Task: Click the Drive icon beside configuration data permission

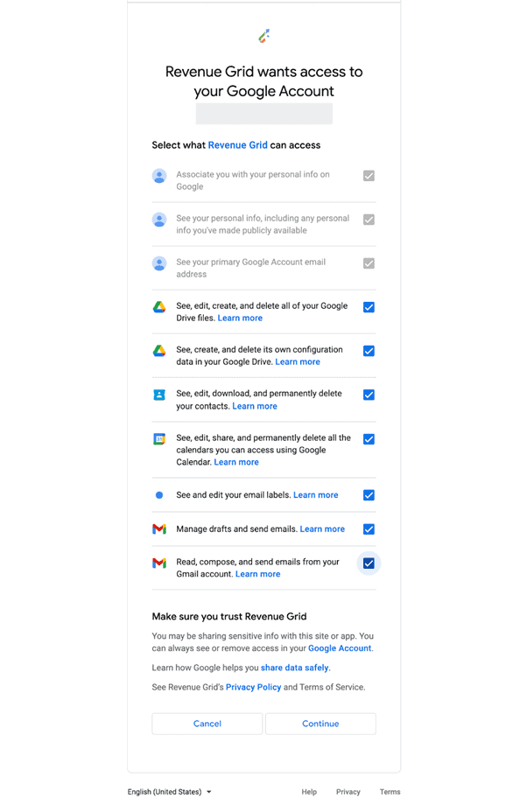Action: tap(159, 351)
